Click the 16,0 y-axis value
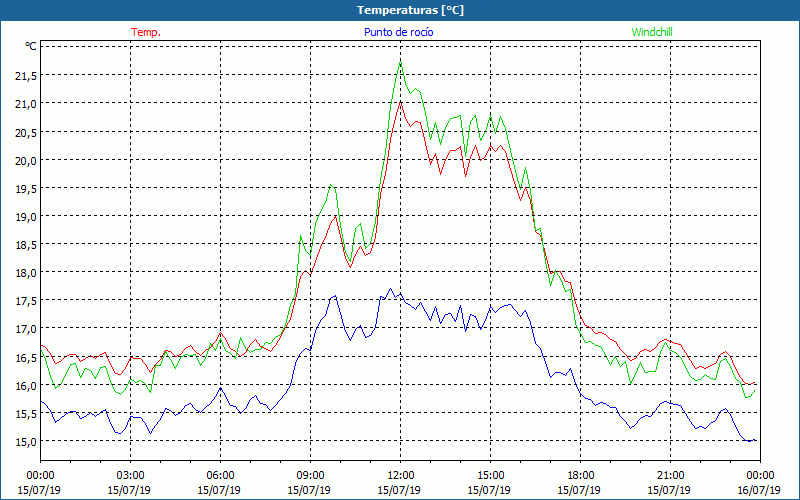Viewport: 800px width, 500px height. [26, 386]
